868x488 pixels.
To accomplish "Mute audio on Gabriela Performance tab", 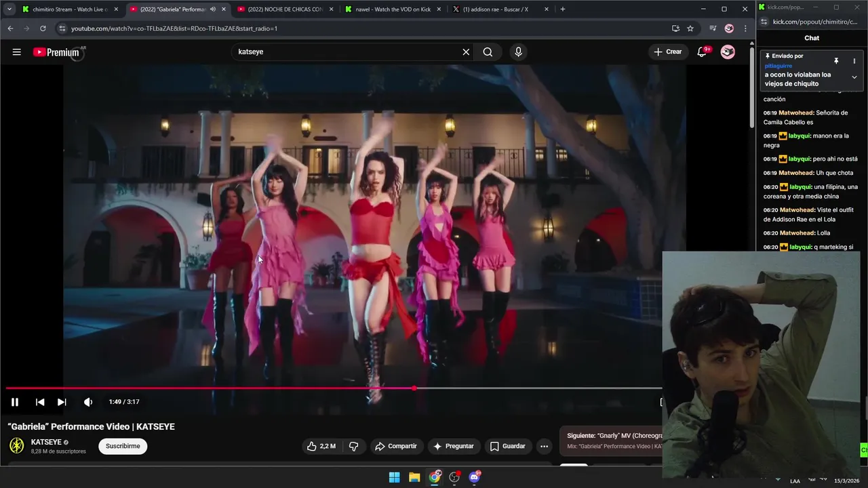I will coord(213,9).
